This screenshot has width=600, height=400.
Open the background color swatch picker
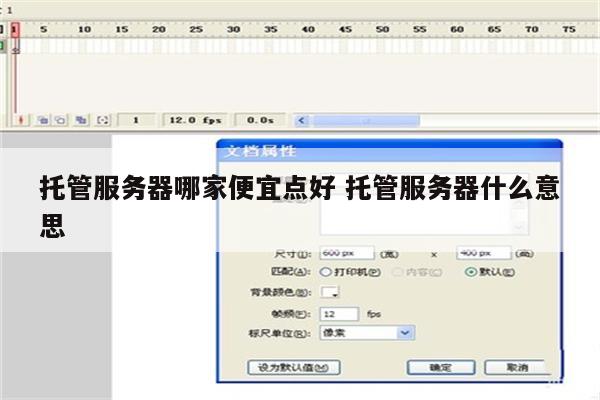(x=329, y=292)
